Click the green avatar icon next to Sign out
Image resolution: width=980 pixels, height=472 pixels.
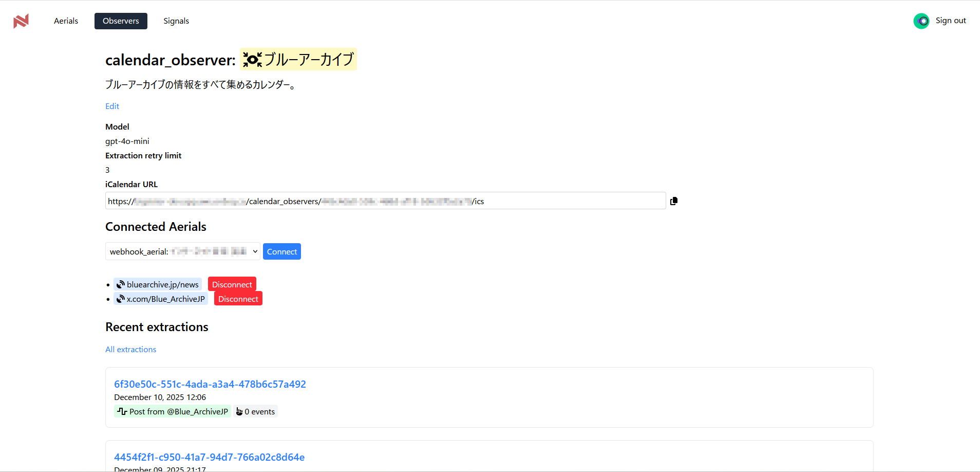(x=922, y=21)
